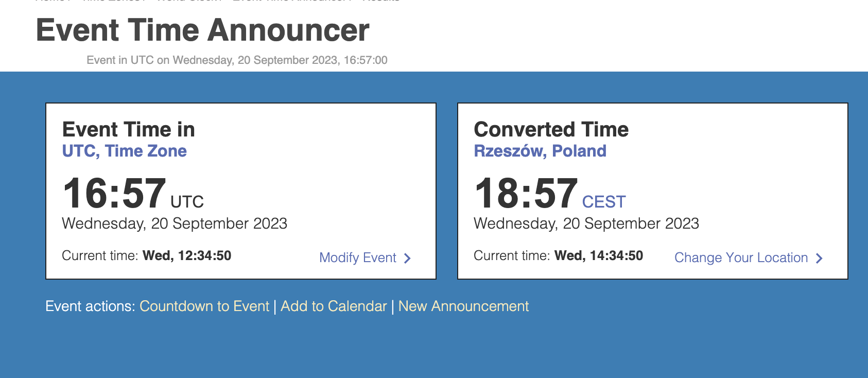Click the event subtitle ending in 16:57:00

click(x=237, y=60)
